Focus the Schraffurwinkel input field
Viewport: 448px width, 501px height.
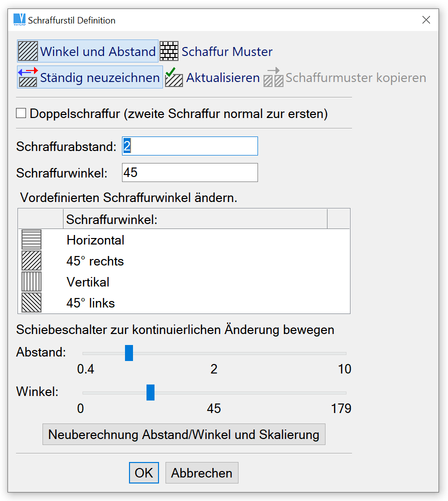pos(190,172)
